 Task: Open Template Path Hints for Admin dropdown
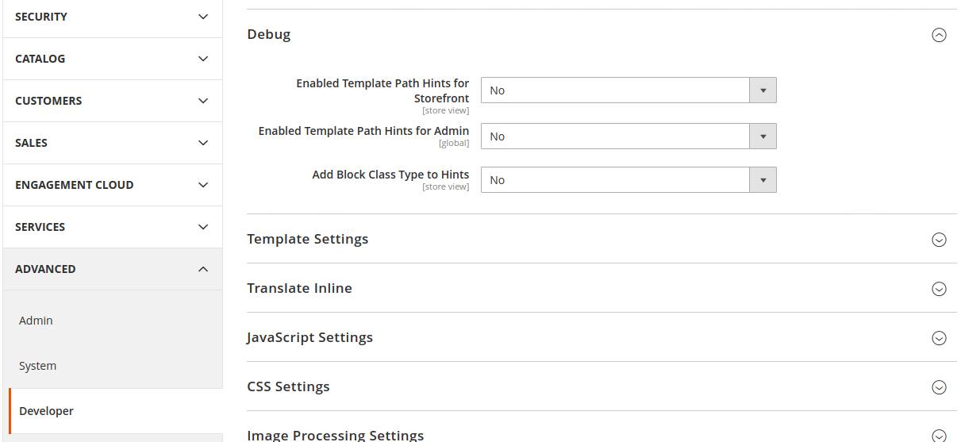628,136
